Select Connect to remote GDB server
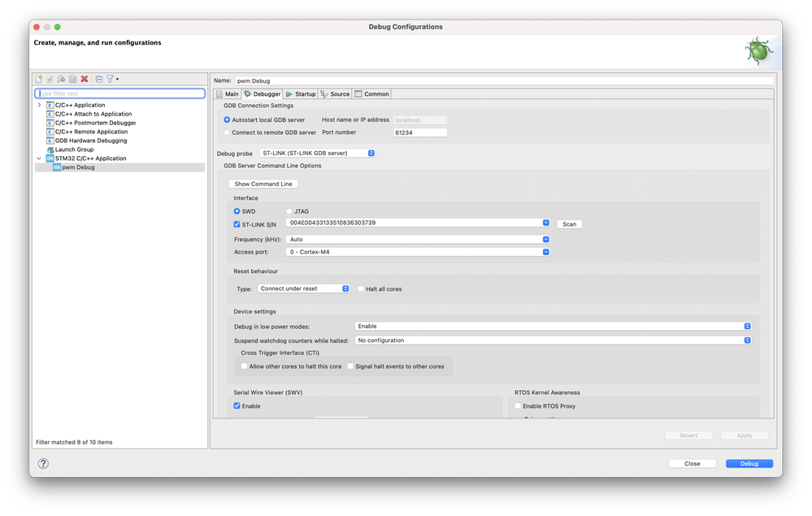The image size is (812, 516). tap(227, 132)
